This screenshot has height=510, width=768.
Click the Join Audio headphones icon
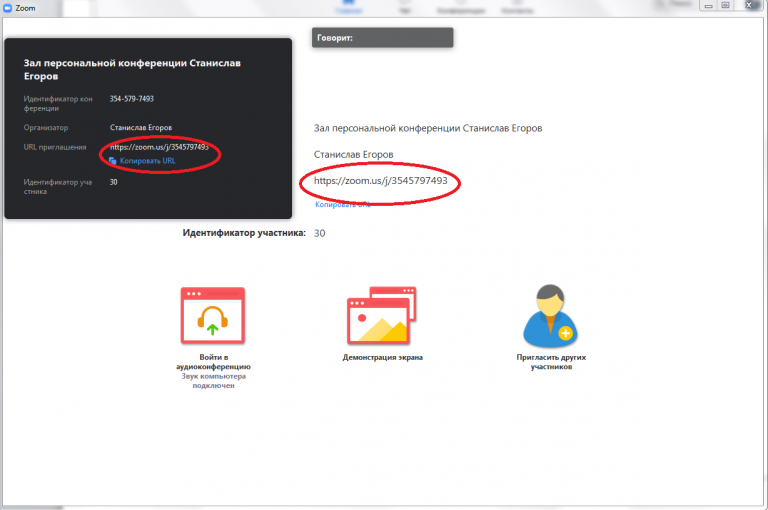(x=211, y=317)
